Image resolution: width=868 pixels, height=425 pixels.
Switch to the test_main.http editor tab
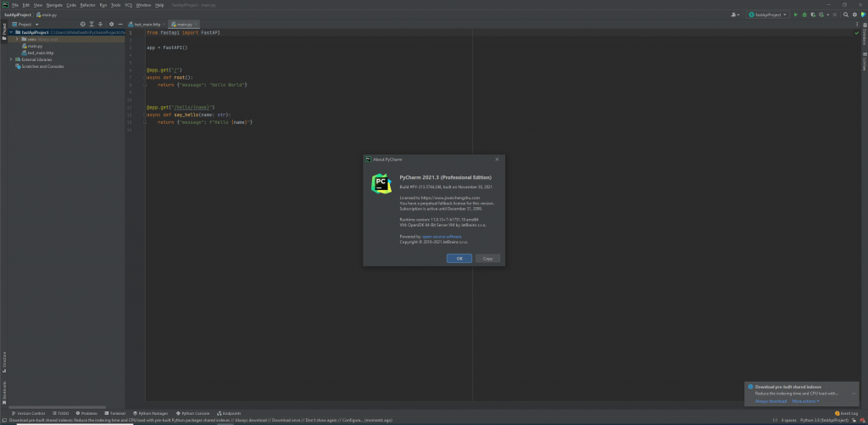click(x=147, y=25)
